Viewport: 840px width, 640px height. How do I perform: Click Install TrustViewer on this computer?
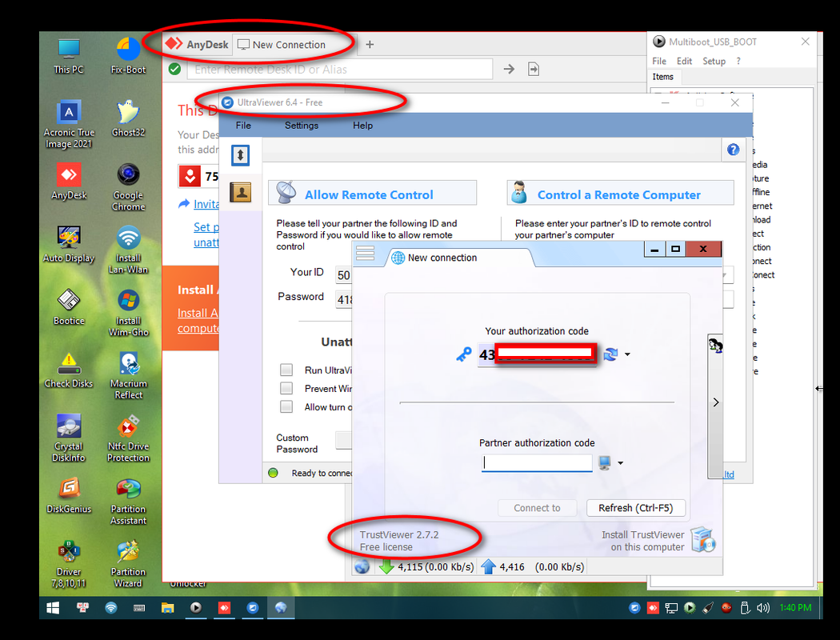pyautogui.click(x=642, y=540)
